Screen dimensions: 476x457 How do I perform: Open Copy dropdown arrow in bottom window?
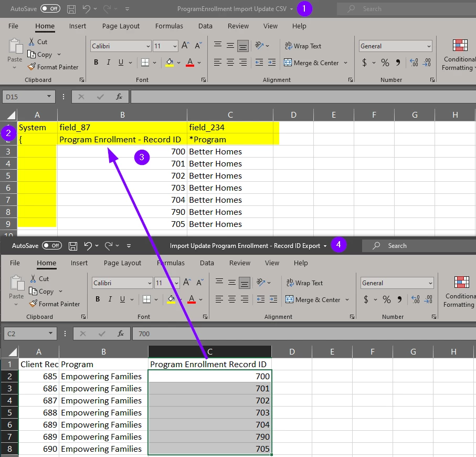coord(60,292)
